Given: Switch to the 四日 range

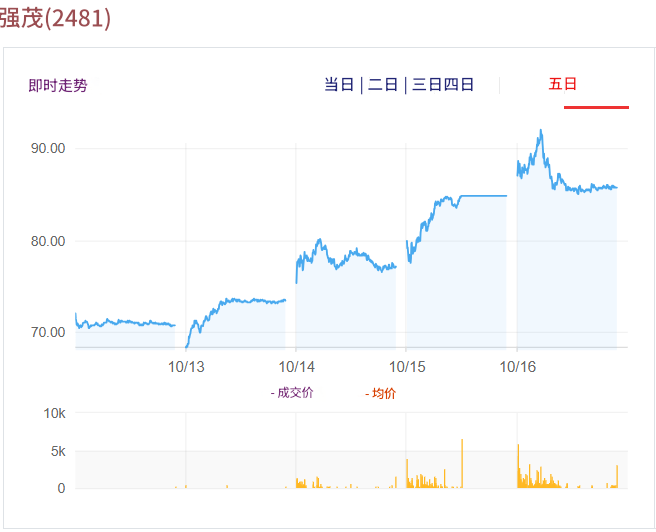Looking at the screenshot, I should click(459, 85).
